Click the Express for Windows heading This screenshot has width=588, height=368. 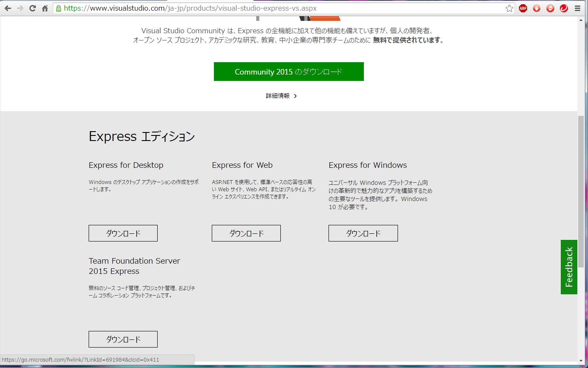368,165
